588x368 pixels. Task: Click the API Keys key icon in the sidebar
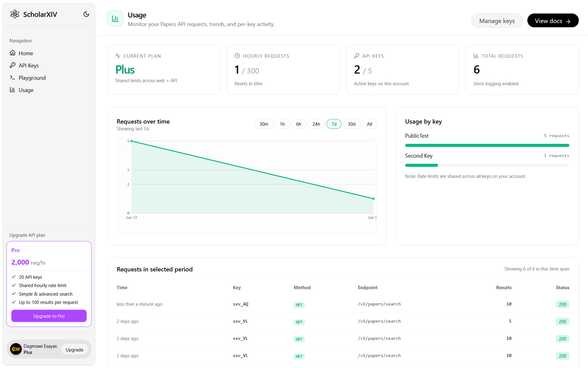tap(13, 65)
